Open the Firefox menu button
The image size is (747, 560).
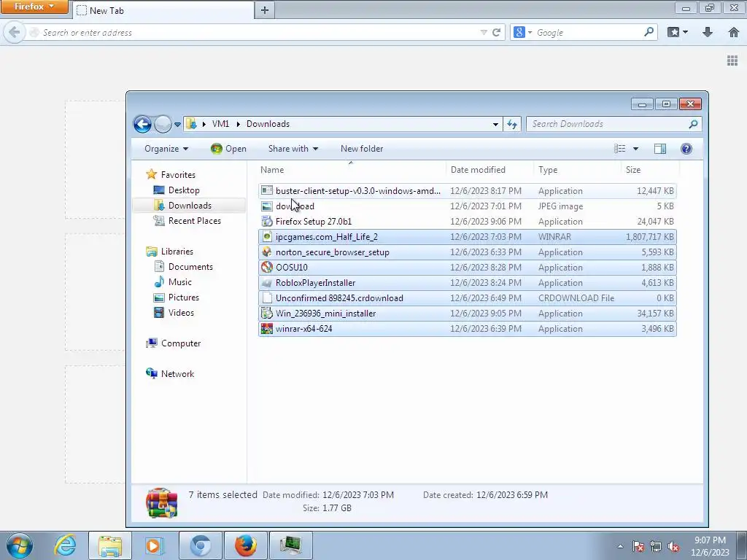click(34, 7)
